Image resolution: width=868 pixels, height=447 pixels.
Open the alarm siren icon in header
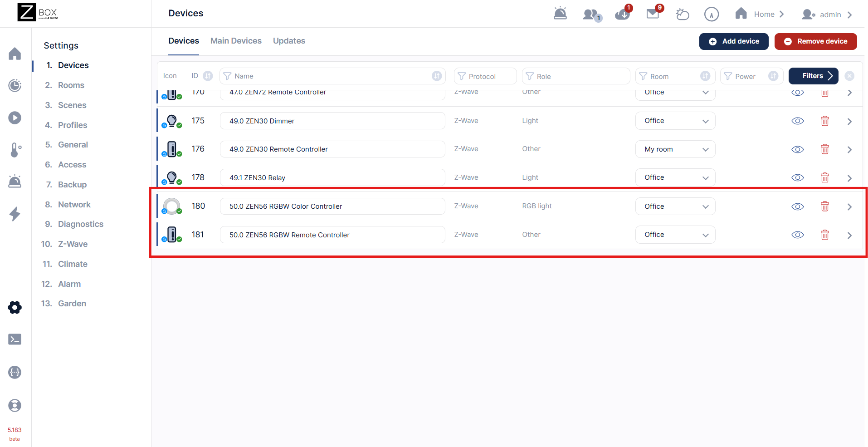(561, 14)
